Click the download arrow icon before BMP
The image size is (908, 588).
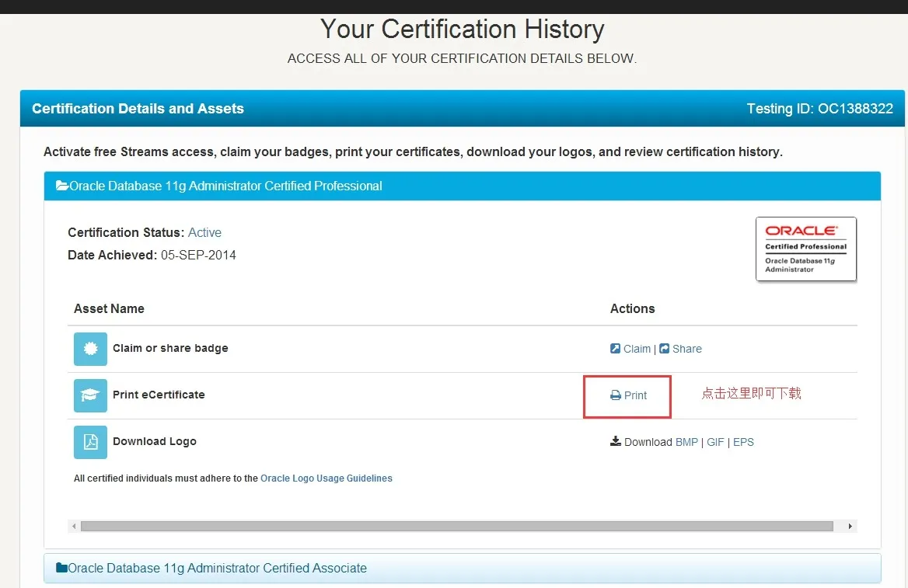pos(616,441)
